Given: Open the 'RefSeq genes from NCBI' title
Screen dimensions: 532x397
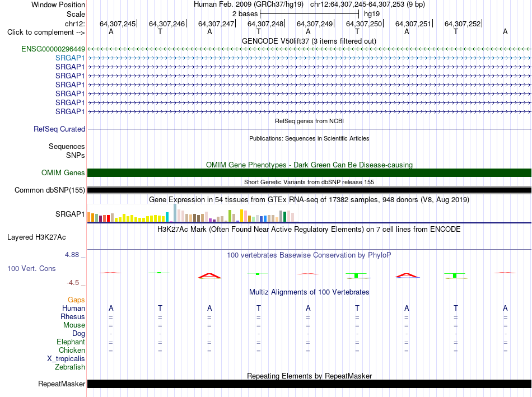Looking at the screenshot, I should (309, 121).
